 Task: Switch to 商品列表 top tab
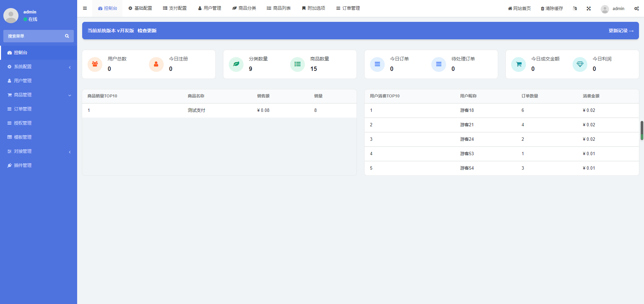[x=279, y=8]
